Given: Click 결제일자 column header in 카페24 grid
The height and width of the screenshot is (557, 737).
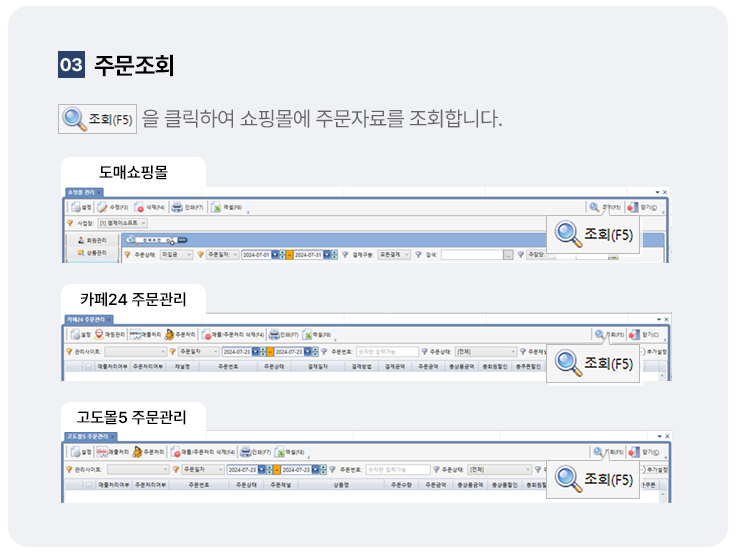Looking at the screenshot, I should 318,367.
